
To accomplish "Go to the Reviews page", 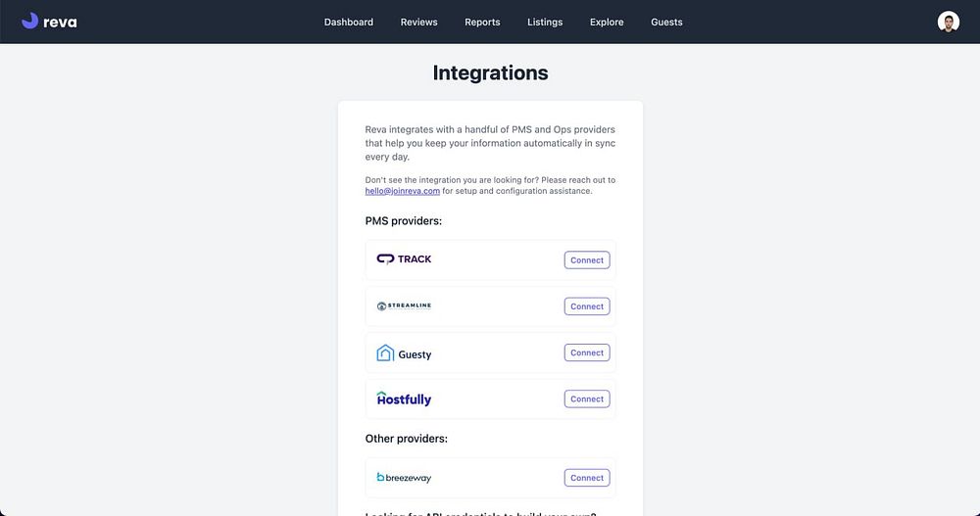I will 418,22.
